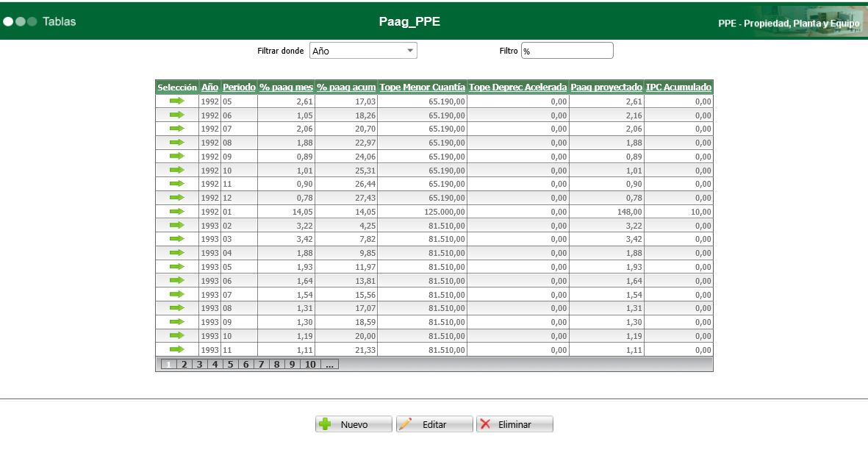Go to page 2 of the table
868x461 pixels.
(x=183, y=365)
